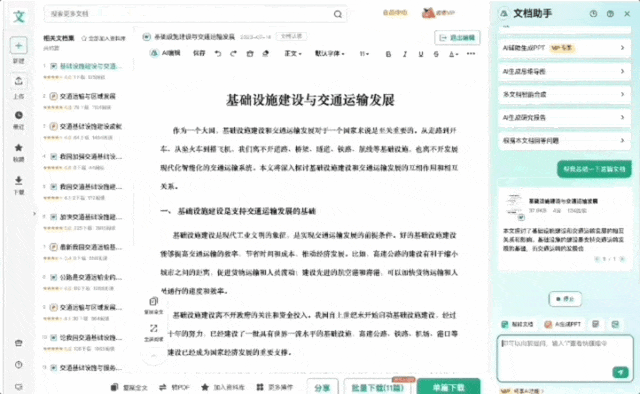The image size is (640, 394).
Task: Open the history clock icon in 文档助手 header
Action: (x=593, y=13)
